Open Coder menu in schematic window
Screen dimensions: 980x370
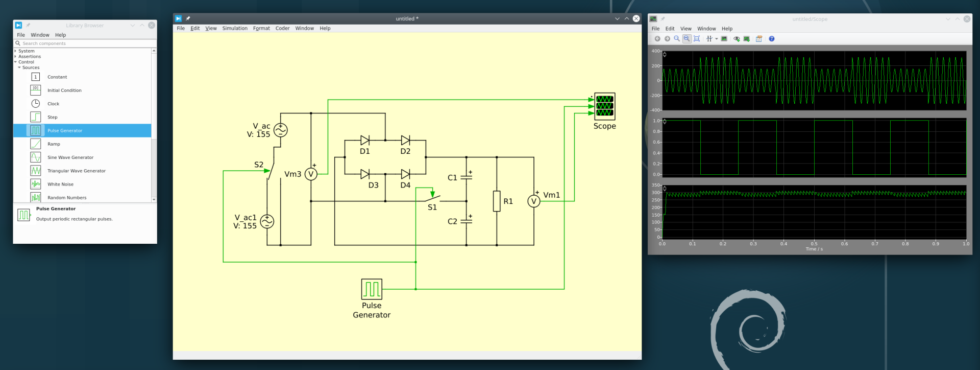click(x=282, y=28)
